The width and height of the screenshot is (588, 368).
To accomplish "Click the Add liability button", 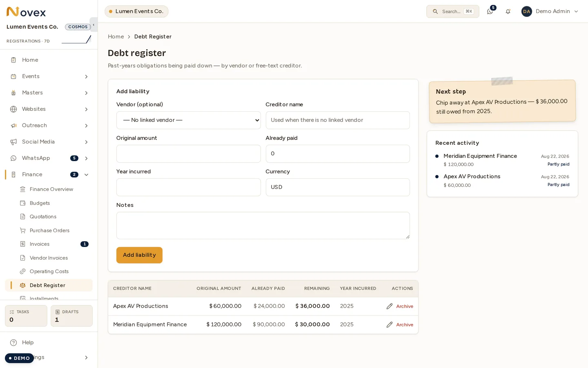I will point(139,255).
